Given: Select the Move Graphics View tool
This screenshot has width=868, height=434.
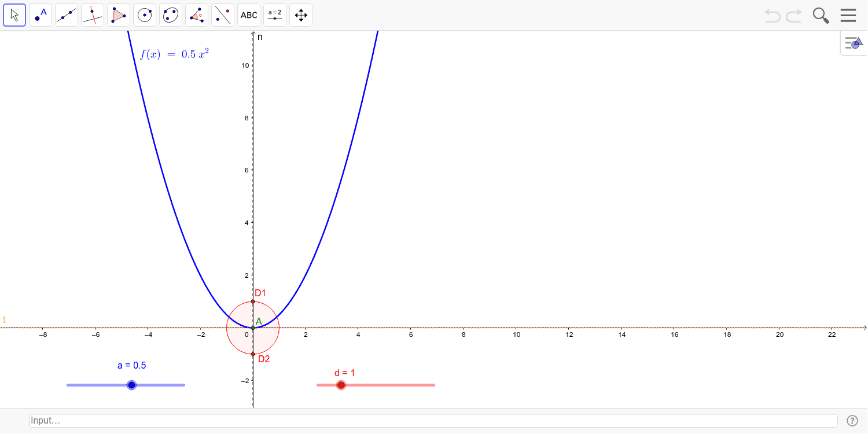Looking at the screenshot, I should pyautogui.click(x=301, y=15).
